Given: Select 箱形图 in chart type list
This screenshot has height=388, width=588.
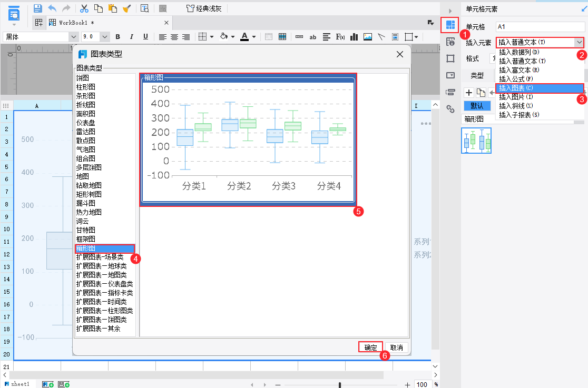Looking at the screenshot, I should 105,248.
